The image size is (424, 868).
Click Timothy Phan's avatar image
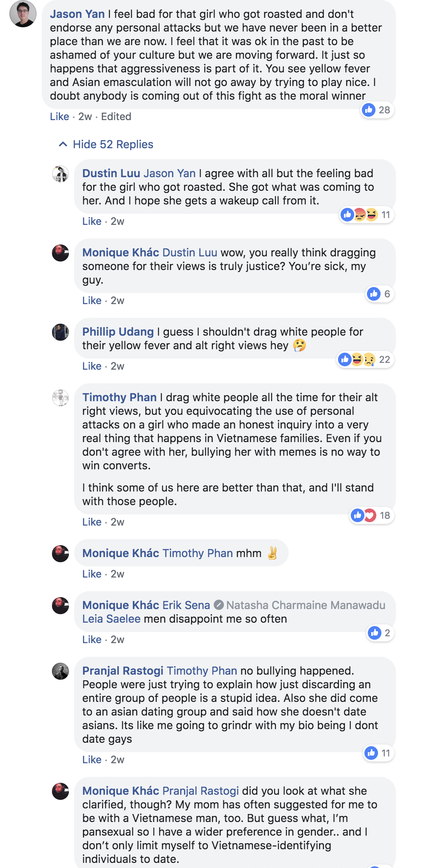click(60, 398)
